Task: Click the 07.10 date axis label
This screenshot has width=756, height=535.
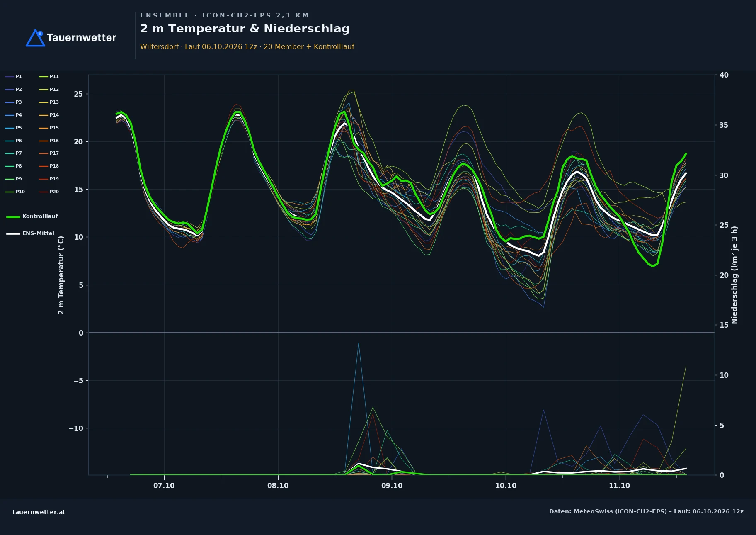Action: pyautogui.click(x=164, y=486)
